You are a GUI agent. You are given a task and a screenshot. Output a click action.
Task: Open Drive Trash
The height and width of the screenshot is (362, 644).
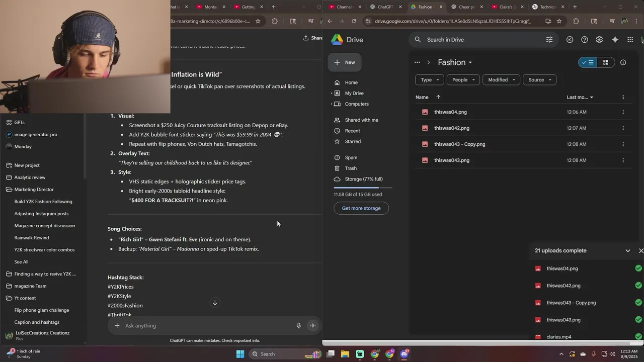(x=351, y=168)
